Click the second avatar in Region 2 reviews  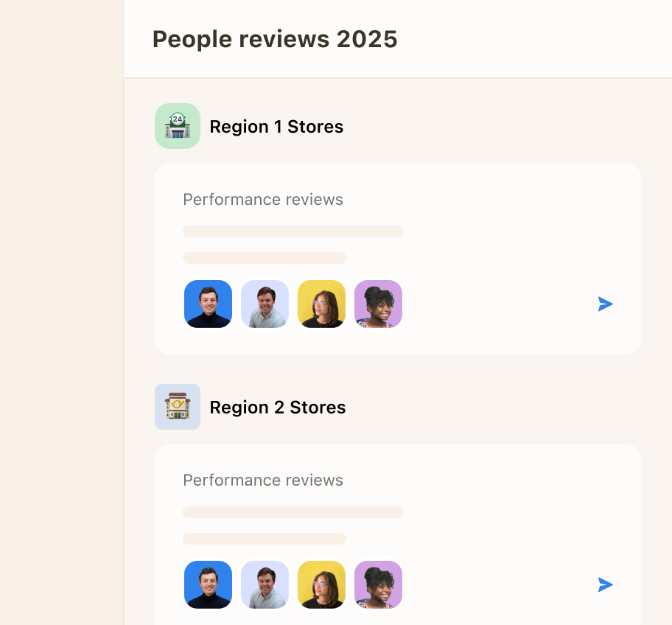pos(265,584)
